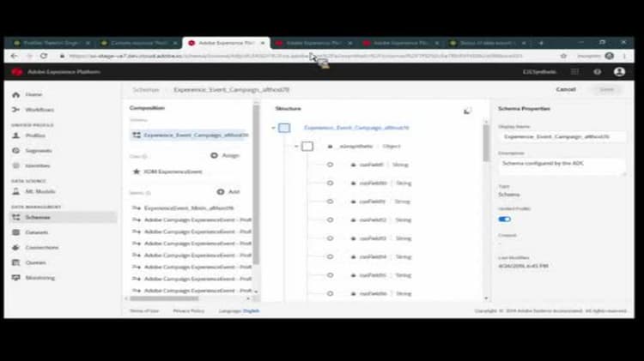644x361 pixels.
Task: Click the Cancel button
Action: point(566,89)
